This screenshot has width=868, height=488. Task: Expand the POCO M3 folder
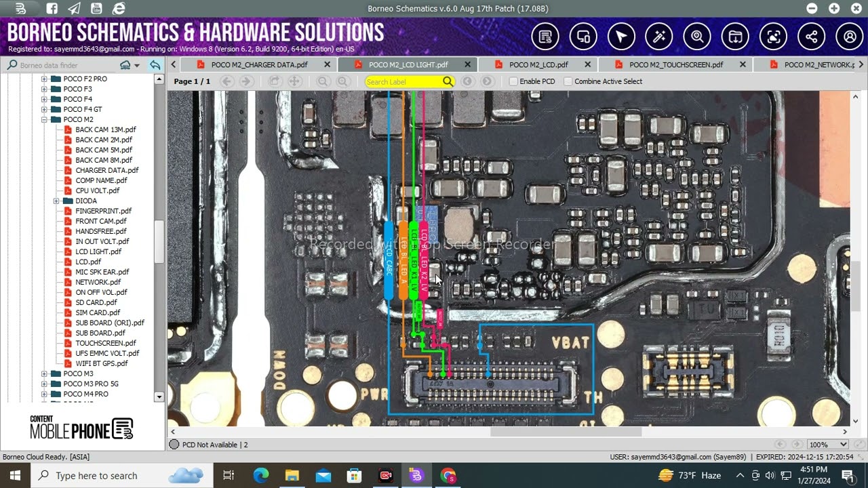pos(44,373)
